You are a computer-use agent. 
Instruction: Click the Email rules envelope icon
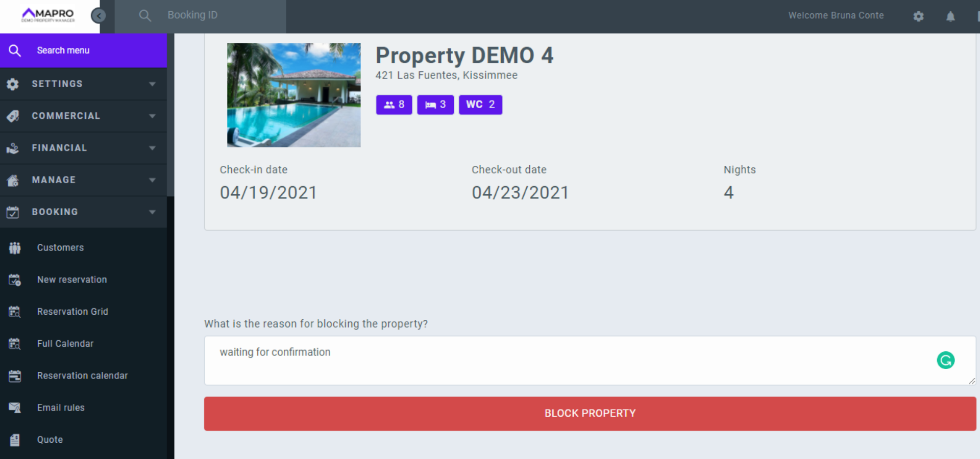pos(15,407)
